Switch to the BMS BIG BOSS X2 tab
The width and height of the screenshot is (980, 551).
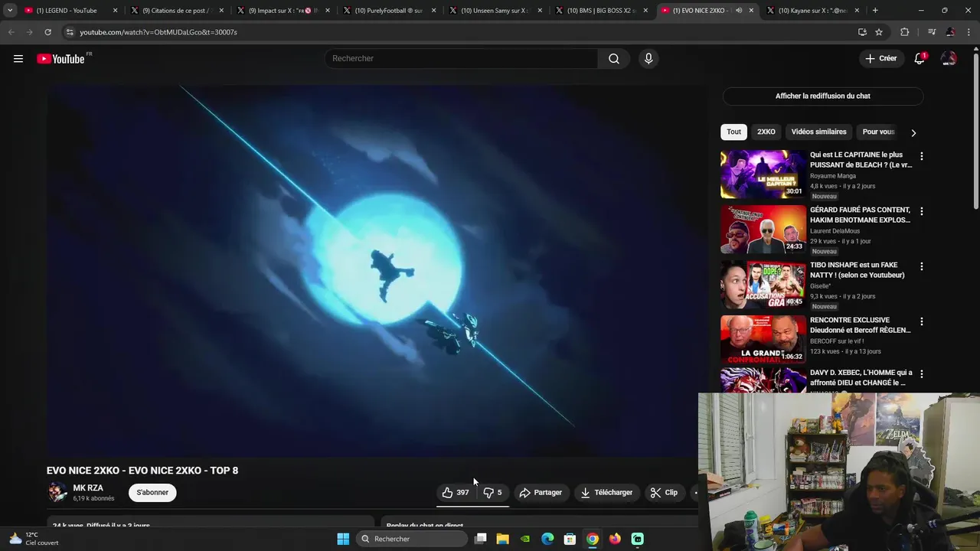point(601,11)
